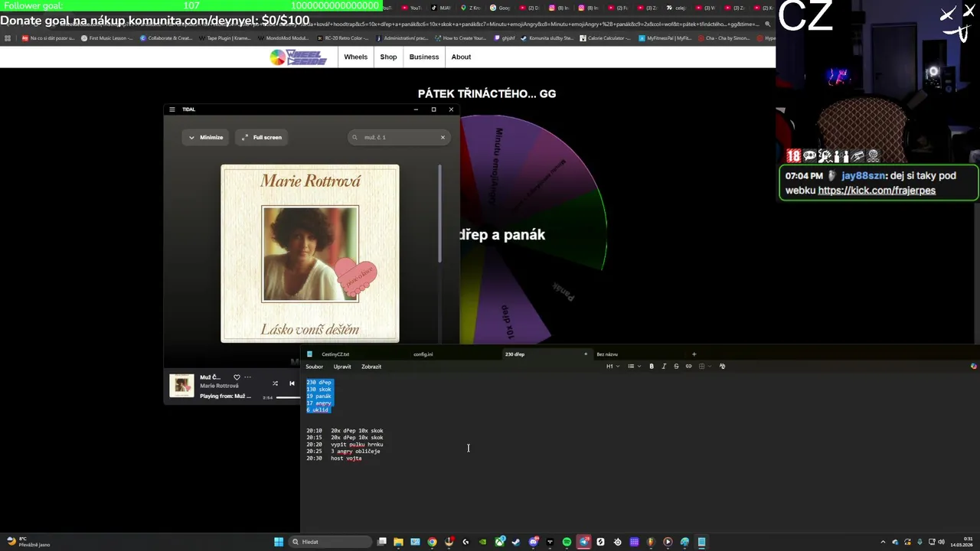
Task: Click the '20:25 3 angry obličeje' line
Action: pyautogui.click(x=343, y=452)
